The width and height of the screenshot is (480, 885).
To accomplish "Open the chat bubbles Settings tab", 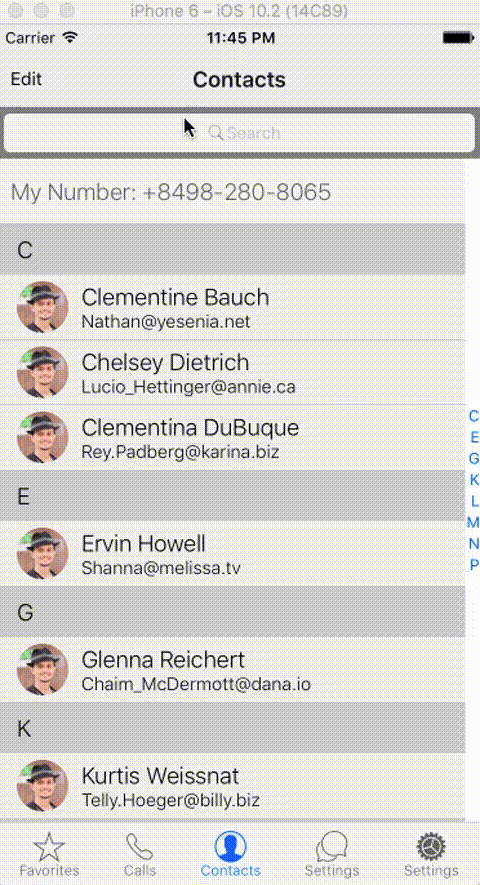I will [x=331, y=853].
